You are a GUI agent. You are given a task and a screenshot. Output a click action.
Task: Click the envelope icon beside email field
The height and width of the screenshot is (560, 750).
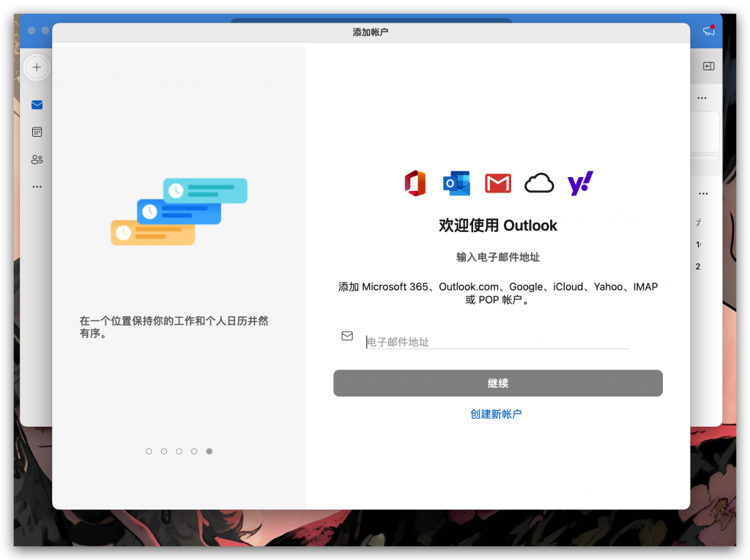point(347,336)
